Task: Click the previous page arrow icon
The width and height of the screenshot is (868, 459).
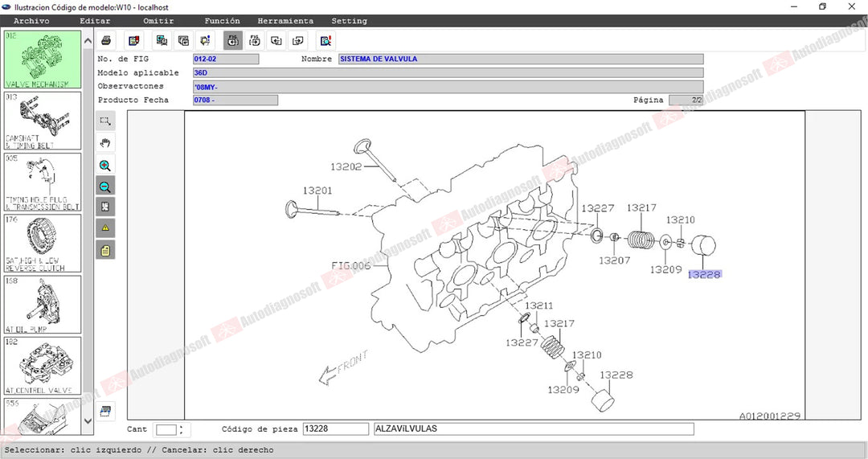Action: (276, 40)
